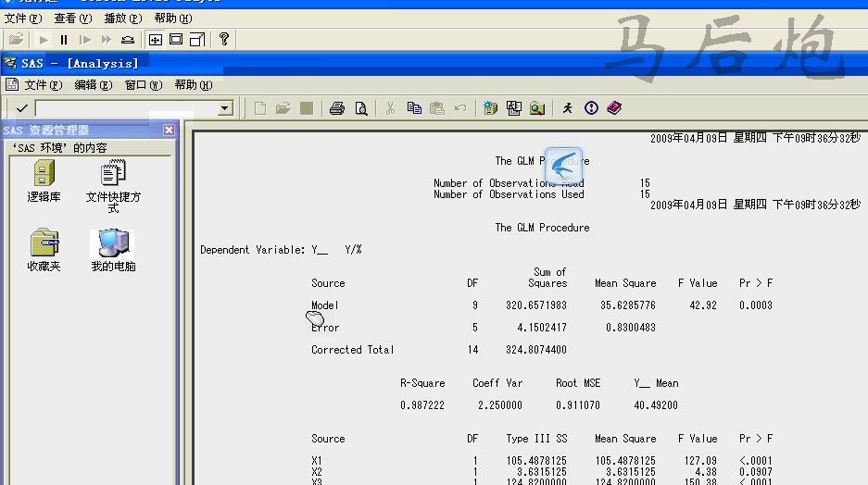Expand the SAS command box dropdown

pyautogui.click(x=225, y=109)
